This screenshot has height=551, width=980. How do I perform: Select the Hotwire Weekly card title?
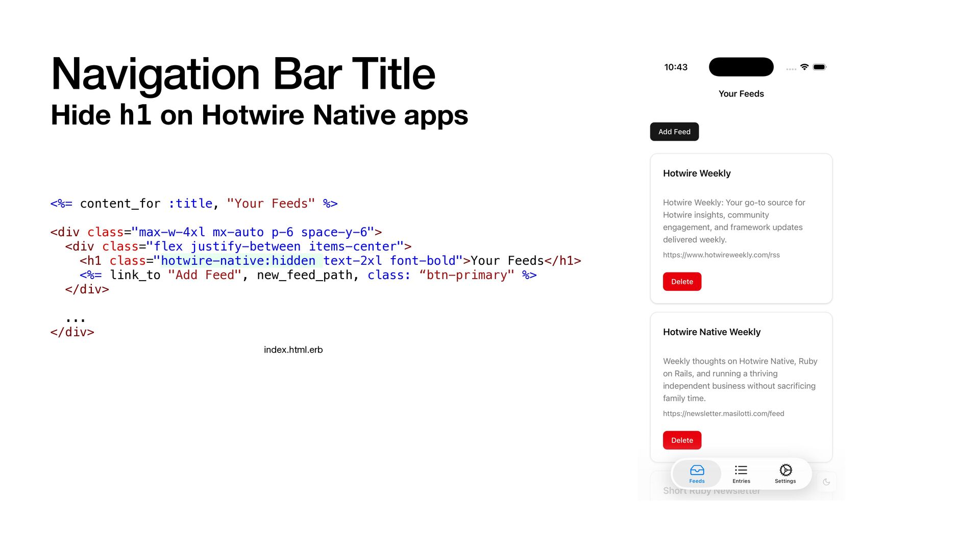pos(697,173)
